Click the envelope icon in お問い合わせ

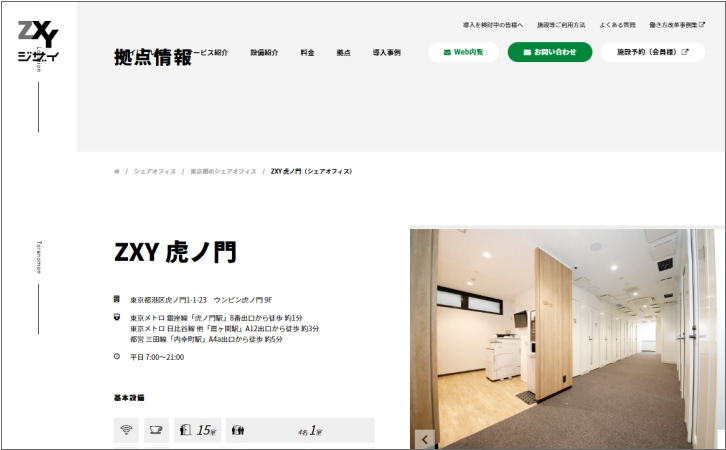point(527,52)
